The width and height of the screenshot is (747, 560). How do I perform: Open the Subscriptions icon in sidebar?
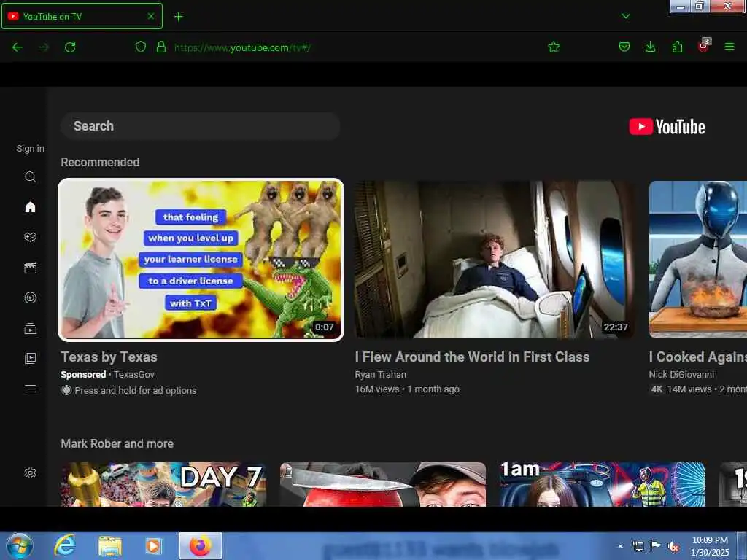pyautogui.click(x=30, y=328)
